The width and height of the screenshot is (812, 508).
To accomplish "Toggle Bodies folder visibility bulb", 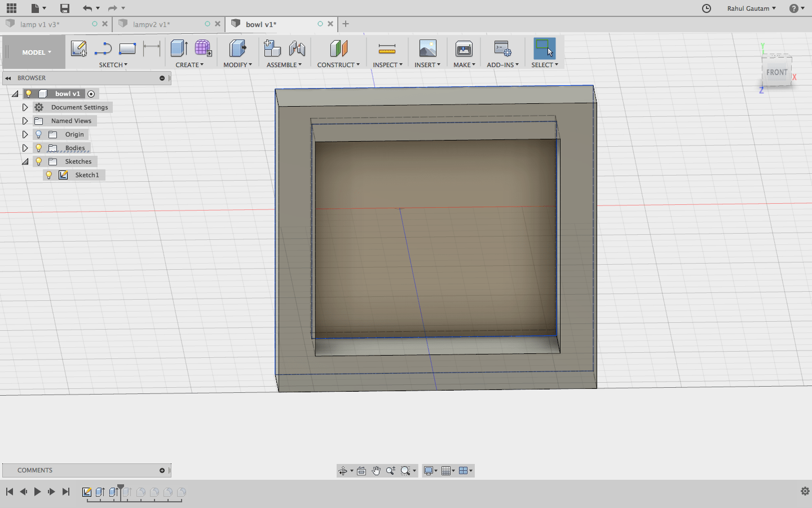I will 38,148.
